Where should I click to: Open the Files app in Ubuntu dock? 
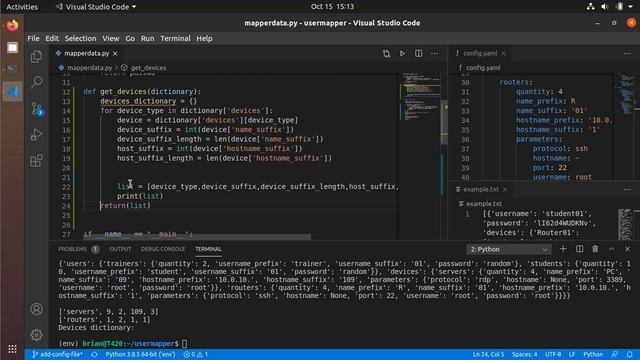[12, 48]
